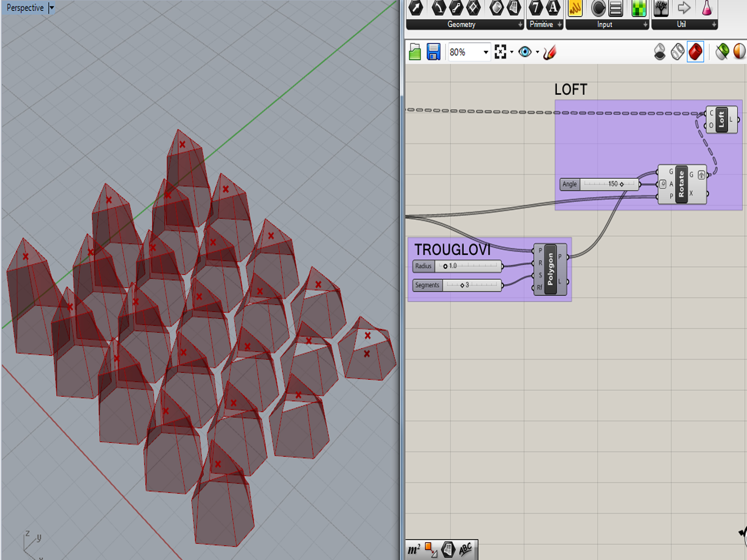Screen dimensions: 747x560
Task: Toggle the orange preview mesh quality sphere
Action: (x=739, y=52)
